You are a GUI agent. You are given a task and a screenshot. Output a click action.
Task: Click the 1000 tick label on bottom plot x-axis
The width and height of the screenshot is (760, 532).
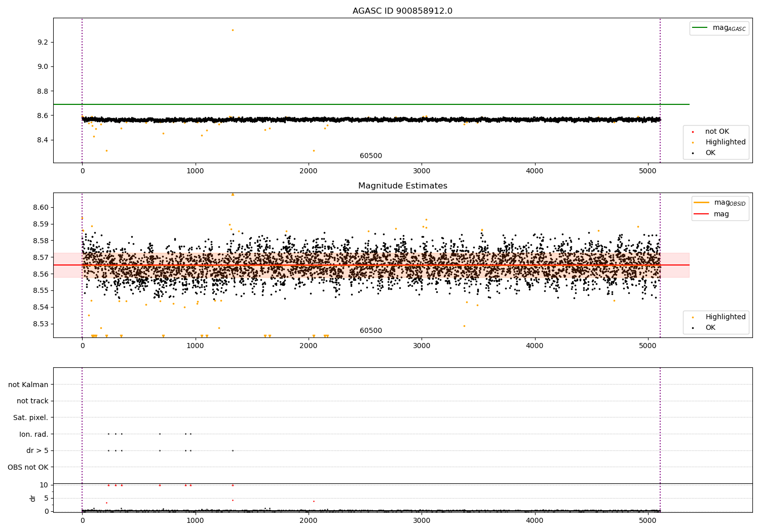tap(196, 520)
